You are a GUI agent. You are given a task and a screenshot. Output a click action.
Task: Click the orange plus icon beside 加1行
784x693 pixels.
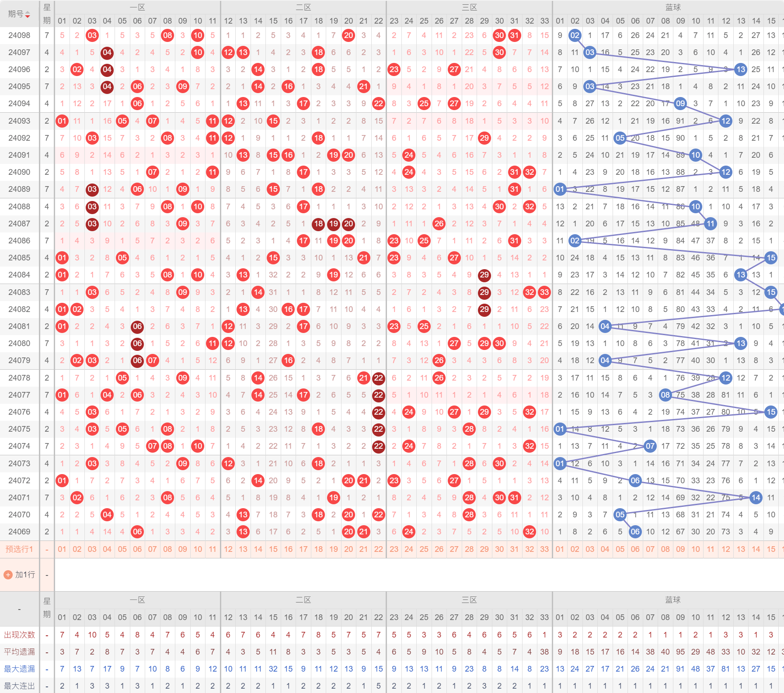click(8, 575)
